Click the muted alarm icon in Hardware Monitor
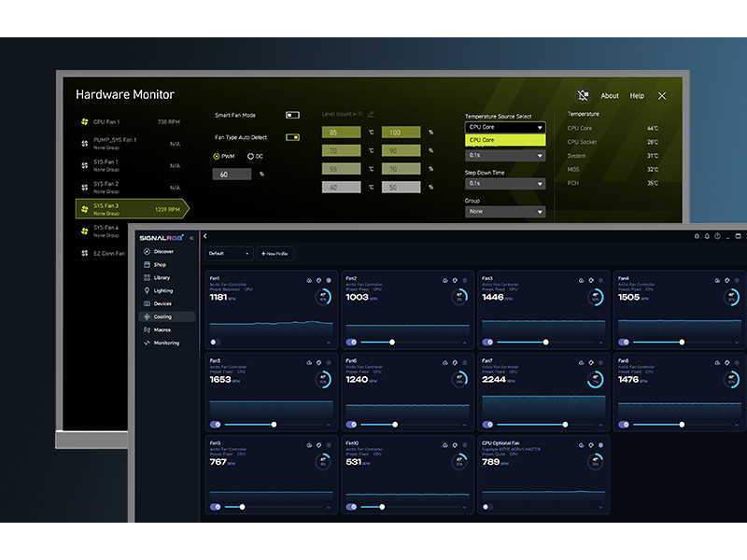747x560 pixels. click(x=583, y=96)
